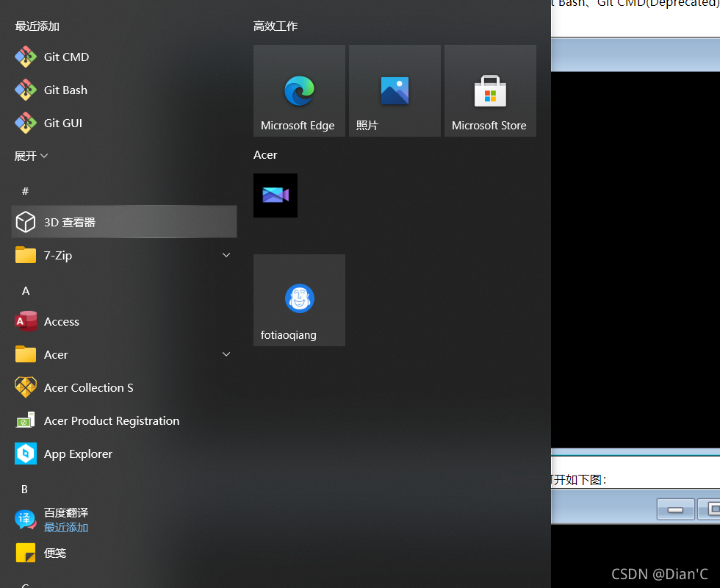Launch the fotiaoqiang tile

[300, 300]
